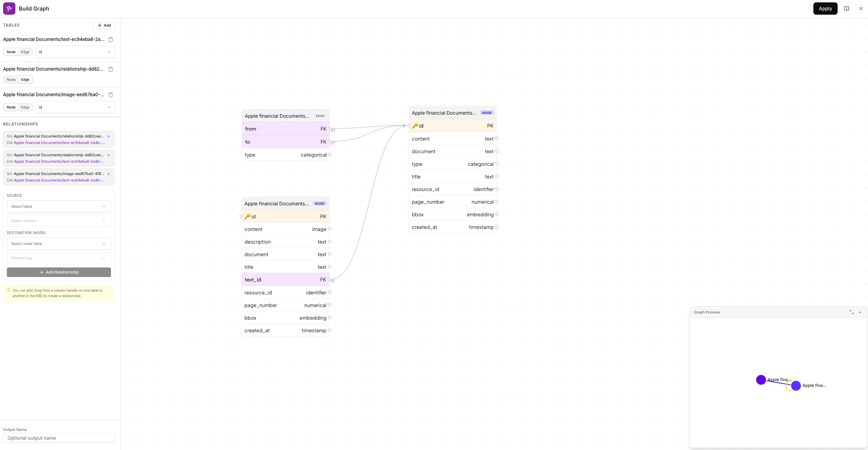Collapse the Graph Preview panel with its chevron
Image resolution: width=868 pixels, height=450 pixels.
(x=860, y=312)
